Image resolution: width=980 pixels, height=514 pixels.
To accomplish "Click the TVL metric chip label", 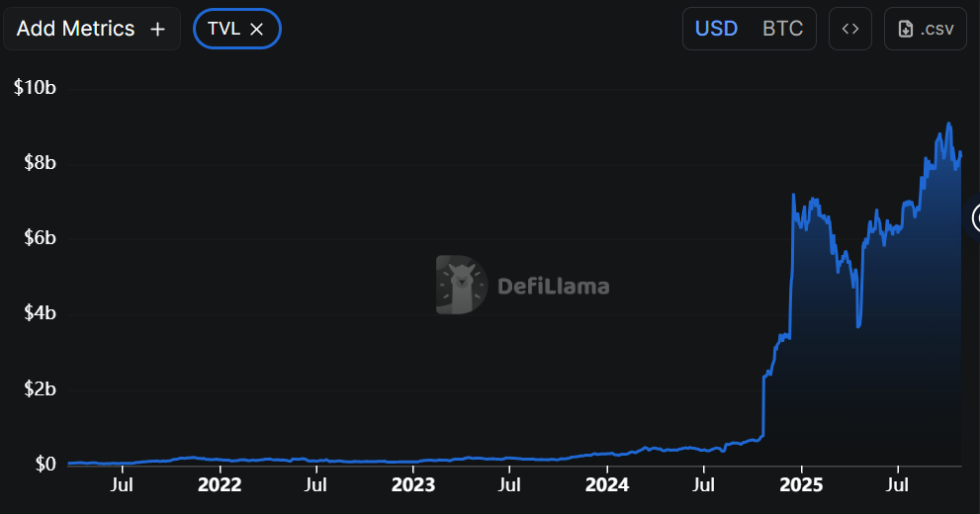I will click(x=223, y=30).
